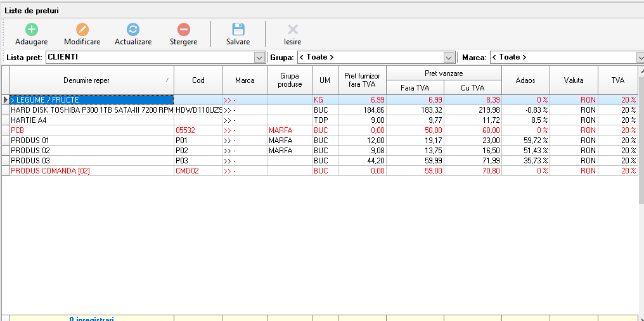
Task: Click the red PCB product row
Action: pos(91,130)
